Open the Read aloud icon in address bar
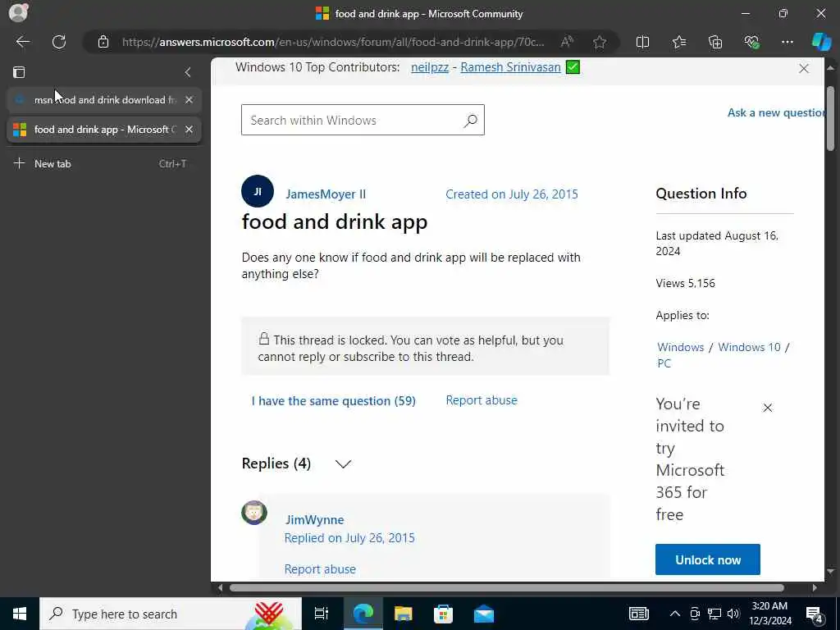The width and height of the screenshot is (840, 630). (567, 42)
